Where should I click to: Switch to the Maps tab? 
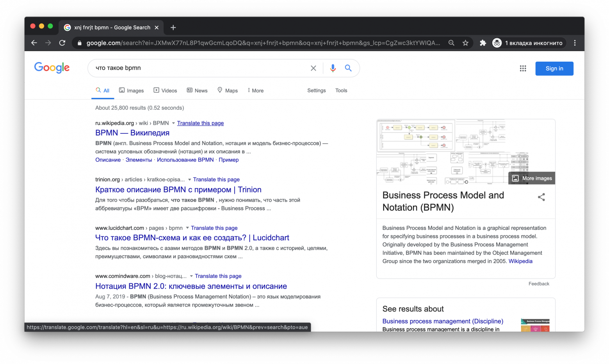228,91
